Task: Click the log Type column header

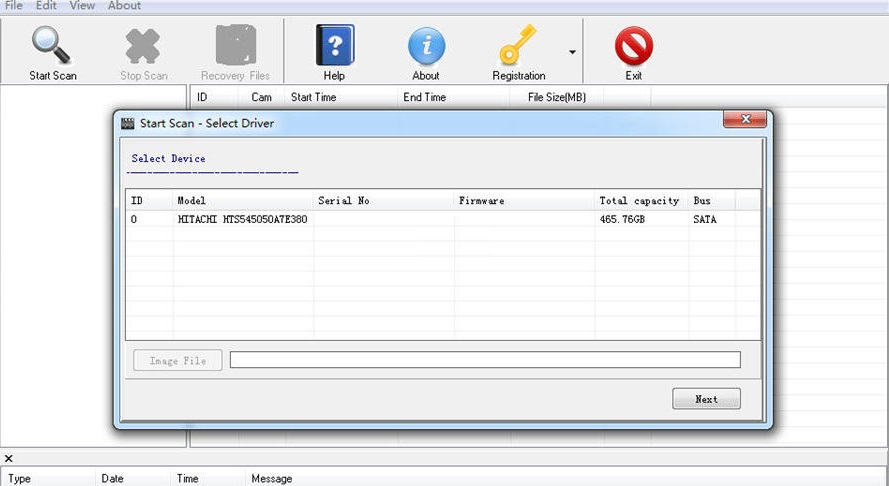Action: [48, 478]
